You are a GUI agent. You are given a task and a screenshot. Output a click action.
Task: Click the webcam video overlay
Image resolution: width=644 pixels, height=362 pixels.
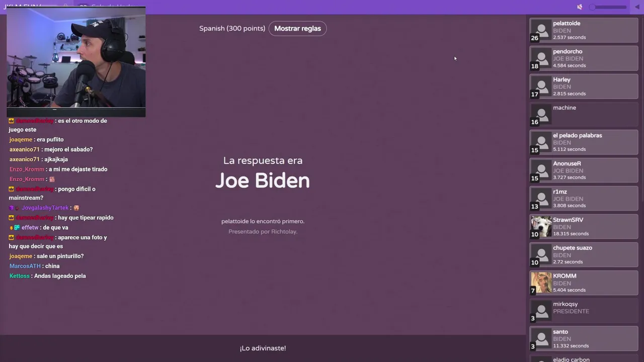(x=76, y=62)
